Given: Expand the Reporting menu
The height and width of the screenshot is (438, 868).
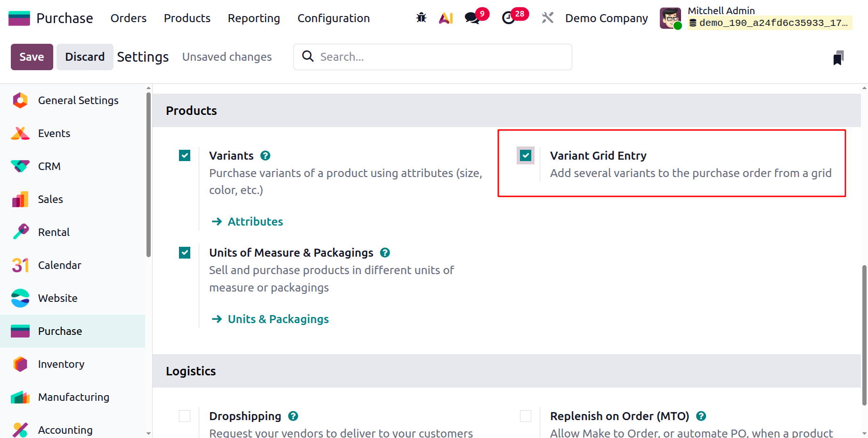Looking at the screenshot, I should click(254, 18).
